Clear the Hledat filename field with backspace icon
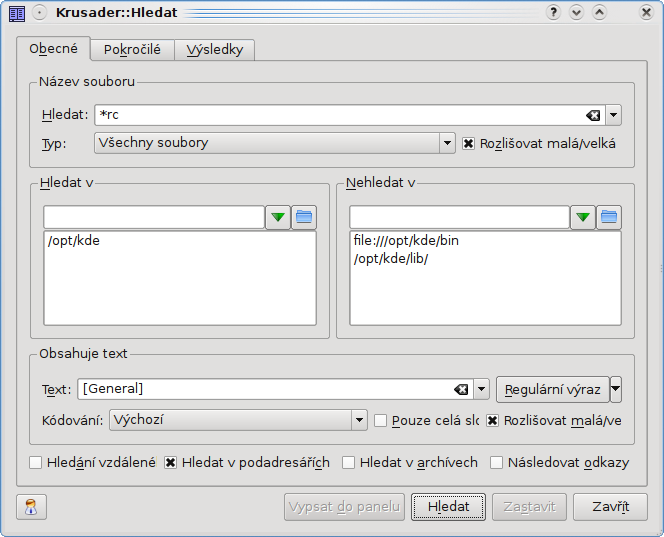Screen dimensions: 664x537 (593, 115)
